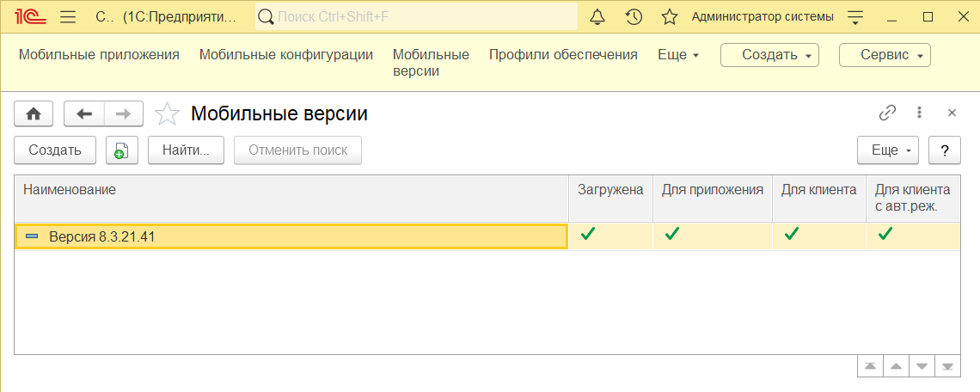Copy link with the chain icon
980x392 pixels.
(887, 113)
